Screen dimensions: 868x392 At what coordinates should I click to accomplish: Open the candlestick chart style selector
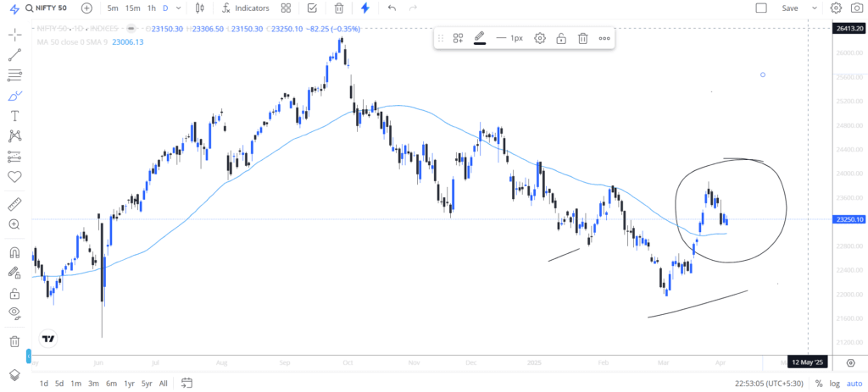click(x=200, y=8)
